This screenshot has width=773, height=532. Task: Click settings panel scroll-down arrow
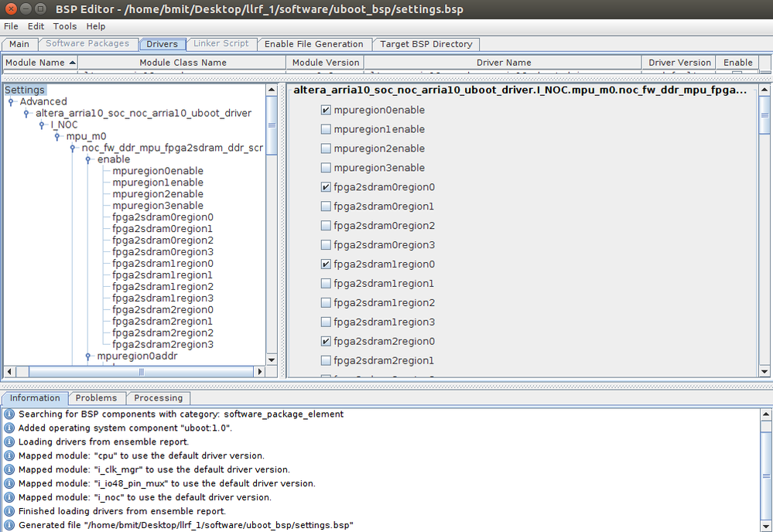point(764,372)
